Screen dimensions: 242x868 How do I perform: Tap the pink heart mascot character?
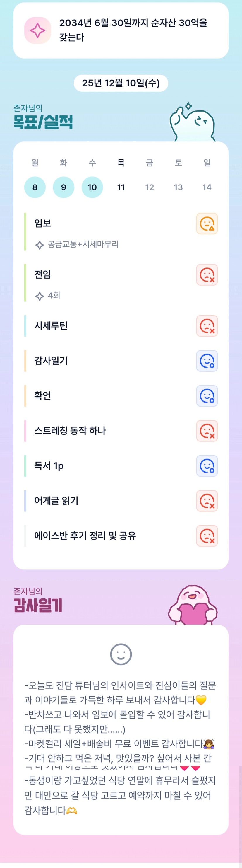pyautogui.click(x=193, y=607)
